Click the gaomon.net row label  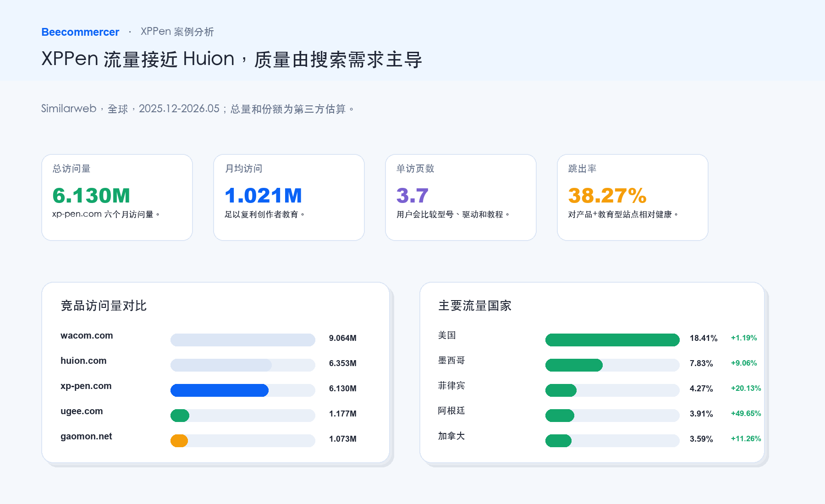[x=86, y=436]
